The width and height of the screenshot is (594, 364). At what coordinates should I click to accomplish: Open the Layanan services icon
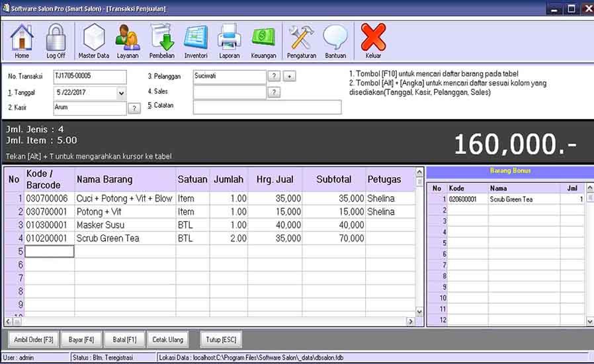point(128,41)
